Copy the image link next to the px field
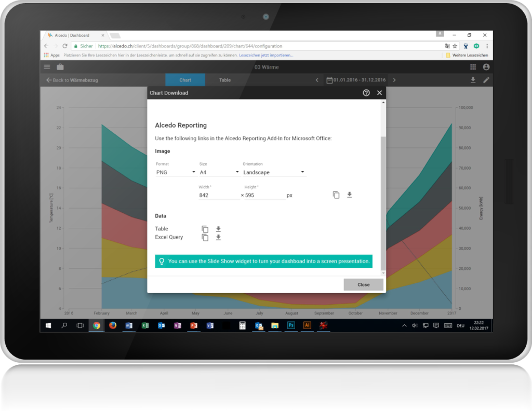The image size is (532, 411). click(336, 195)
